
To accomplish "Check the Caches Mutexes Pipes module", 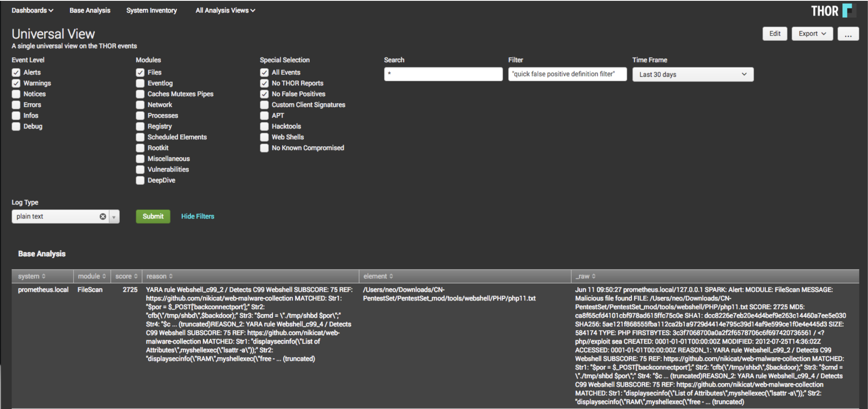I will coord(140,94).
